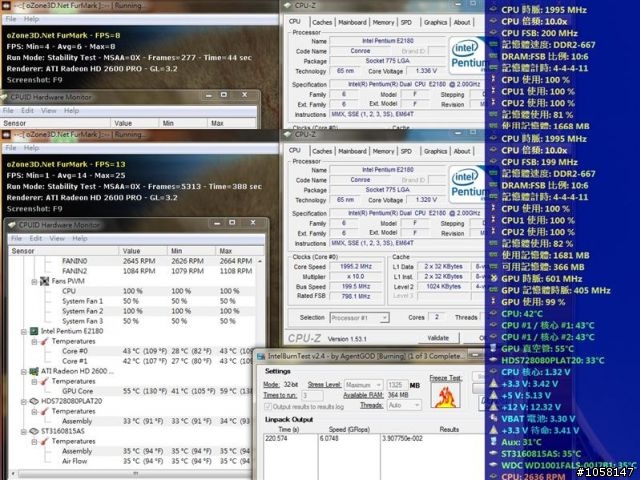Select the System Fan 1 row
640x480 pixels.
click(133, 301)
